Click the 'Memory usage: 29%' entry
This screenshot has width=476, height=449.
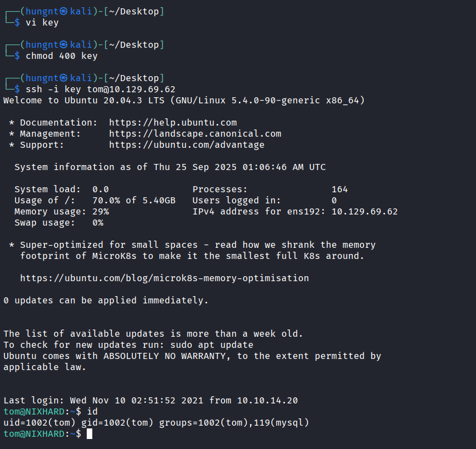61,212
